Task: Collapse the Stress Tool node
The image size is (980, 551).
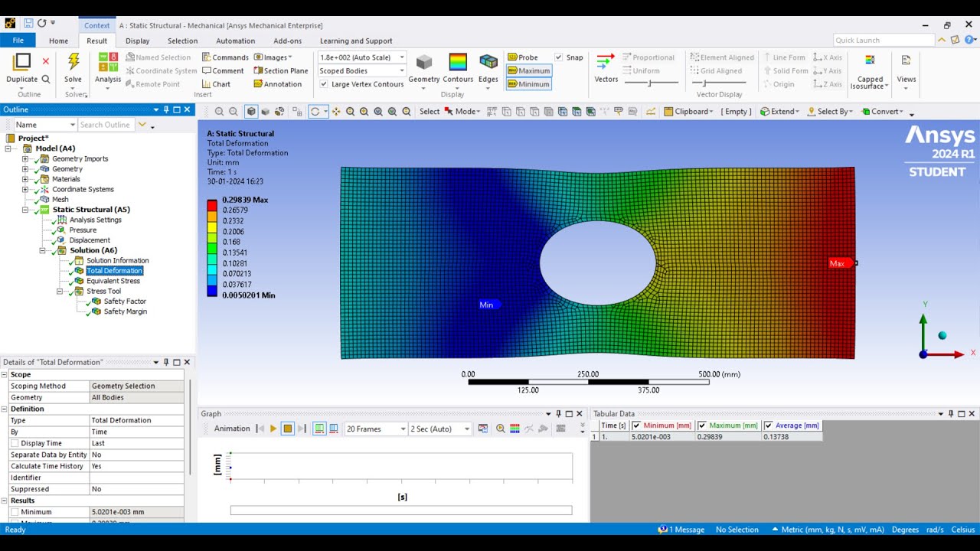Action: pyautogui.click(x=60, y=292)
